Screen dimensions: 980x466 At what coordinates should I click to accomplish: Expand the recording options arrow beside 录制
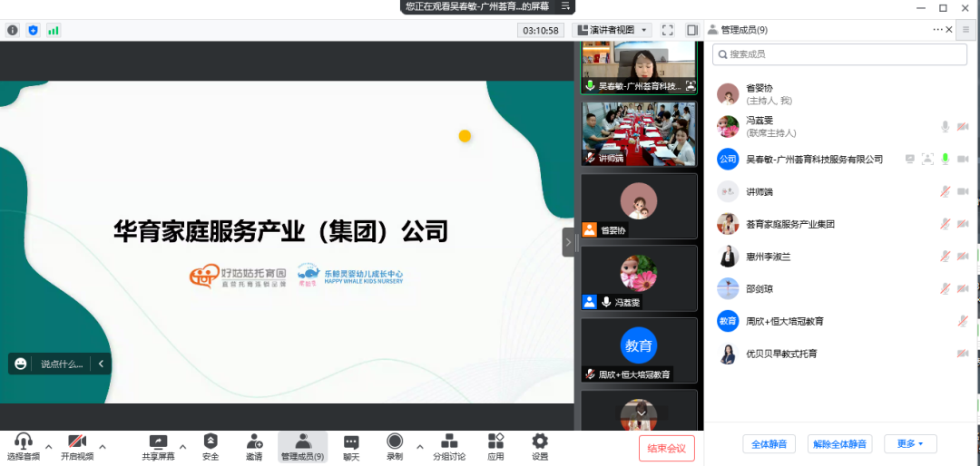pyautogui.click(x=420, y=447)
